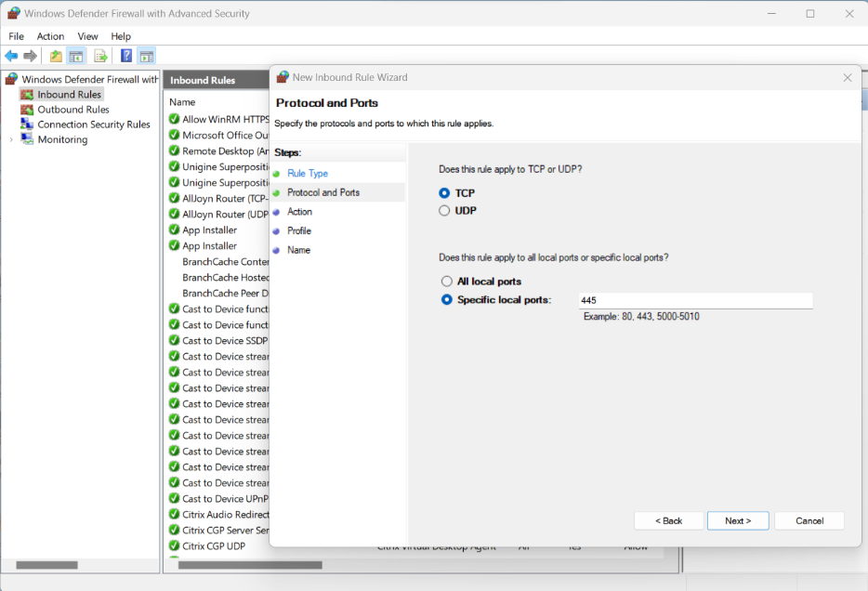Cancel the New Inbound Rule Wizard
The height and width of the screenshot is (591, 868).
point(809,520)
